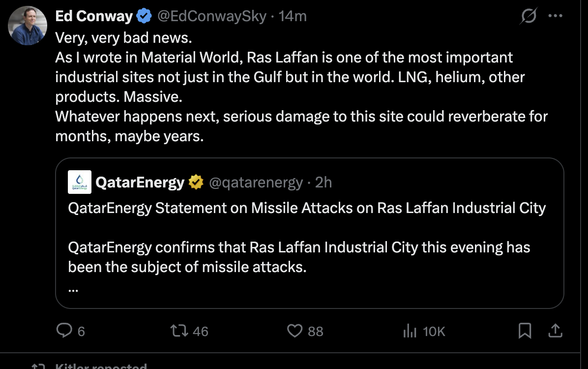
Task: Click Ed Conway's blue verified badge
Action: [x=144, y=16]
